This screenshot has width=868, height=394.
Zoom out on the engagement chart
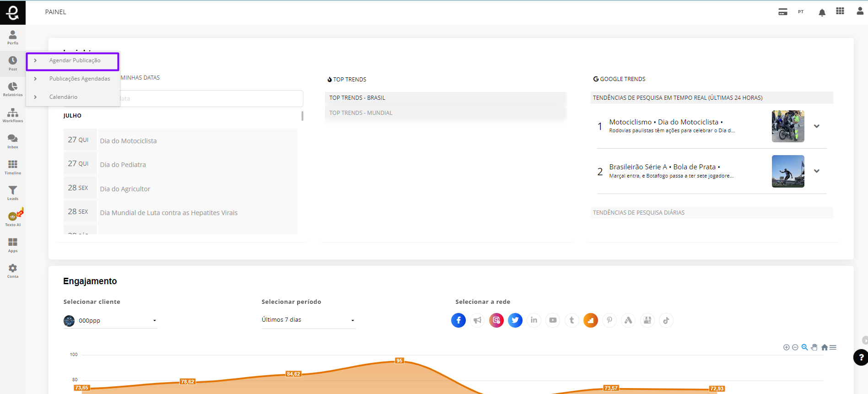[795, 347]
